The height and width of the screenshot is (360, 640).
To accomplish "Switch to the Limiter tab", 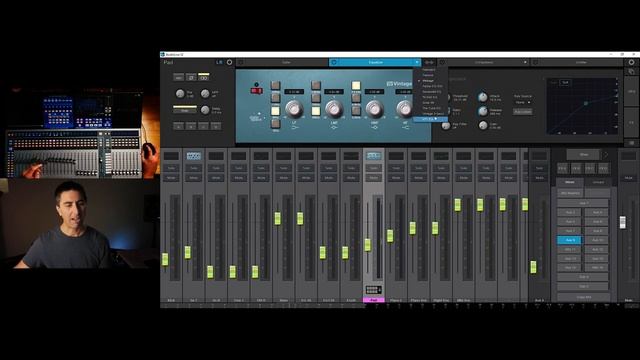I will (x=581, y=62).
